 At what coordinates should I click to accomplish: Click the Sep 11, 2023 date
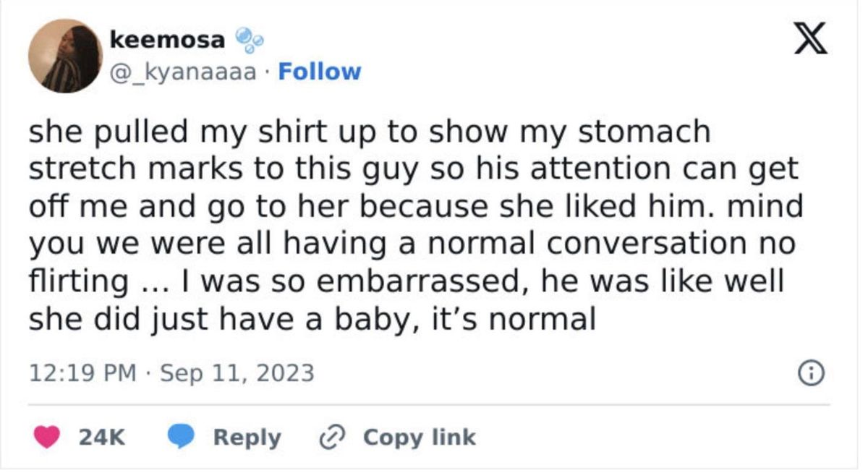pos(237,373)
